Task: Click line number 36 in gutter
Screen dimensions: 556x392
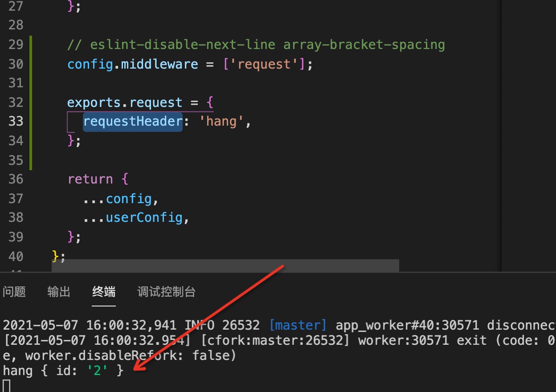Action: pos(16,179)
